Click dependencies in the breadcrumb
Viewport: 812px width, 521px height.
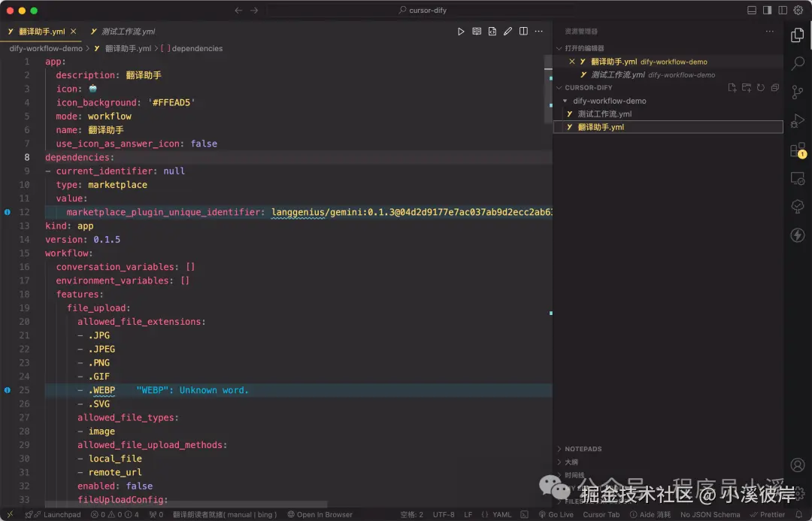(197, 48)
